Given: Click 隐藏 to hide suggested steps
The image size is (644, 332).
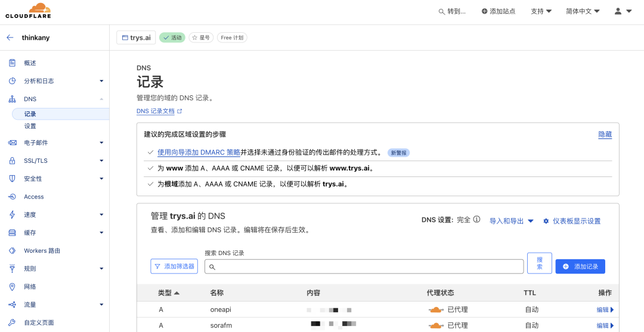Looking at the screenshot, I should click(605, 134).
